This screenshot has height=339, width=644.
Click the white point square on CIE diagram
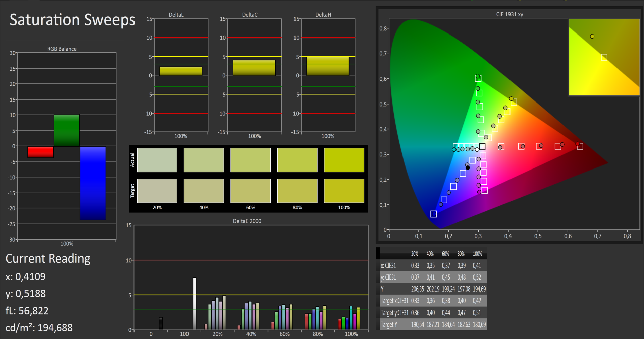coord(482,147)
